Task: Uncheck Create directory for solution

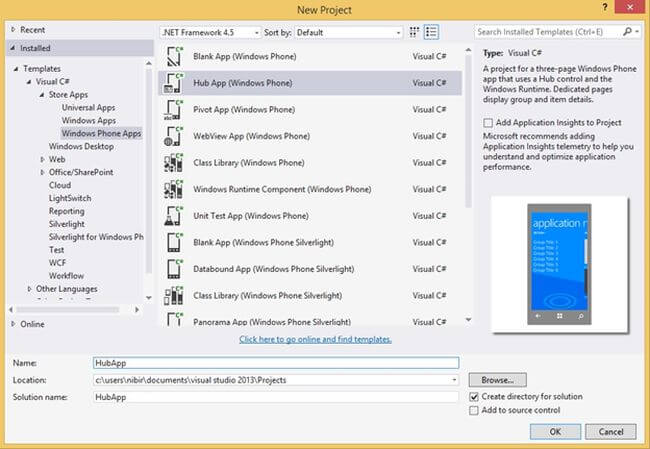Action: 474,397
